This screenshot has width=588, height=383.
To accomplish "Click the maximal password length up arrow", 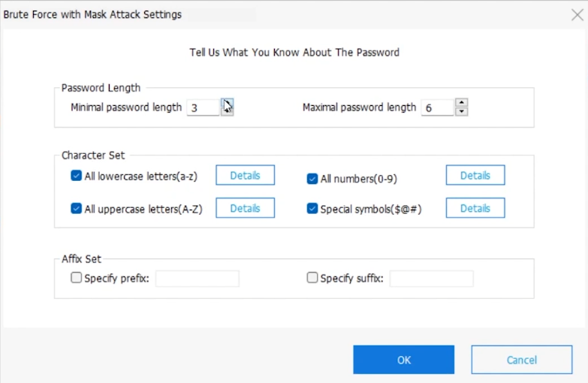I will pyautogui.click(x=462, y=103).
